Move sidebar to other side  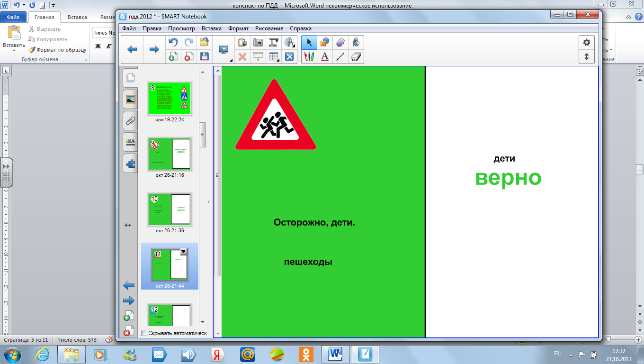coord(128,226)
